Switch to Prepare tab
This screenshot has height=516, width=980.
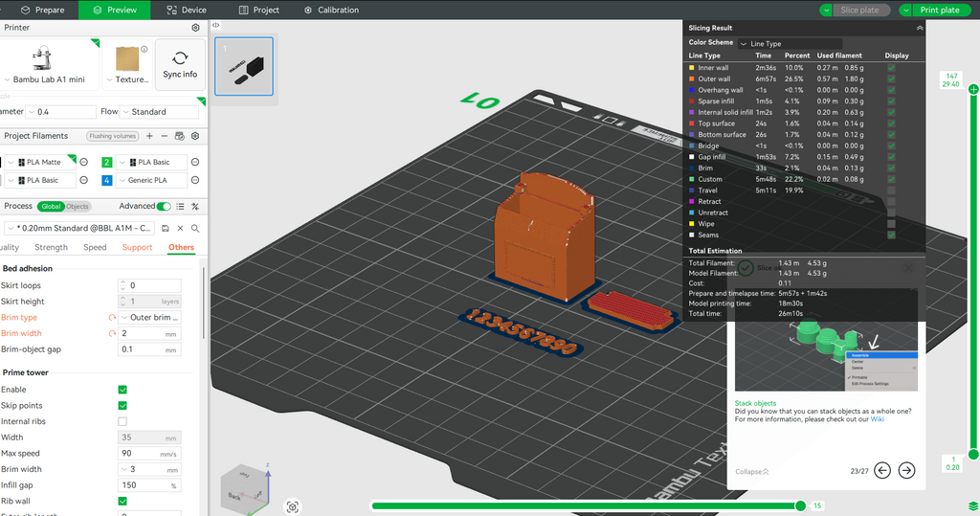pyautogui.click(x=42, y=10)
